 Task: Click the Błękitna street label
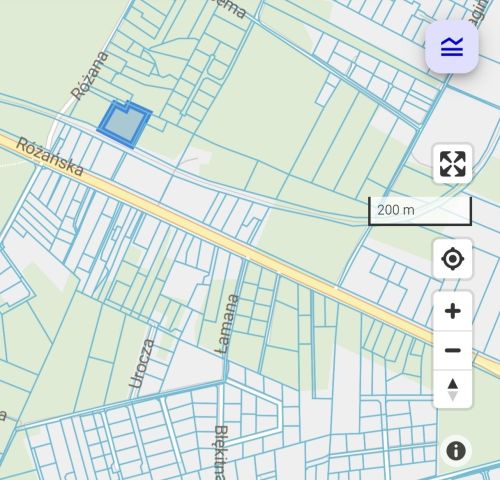pyautogui.click(x=221, y=452)
